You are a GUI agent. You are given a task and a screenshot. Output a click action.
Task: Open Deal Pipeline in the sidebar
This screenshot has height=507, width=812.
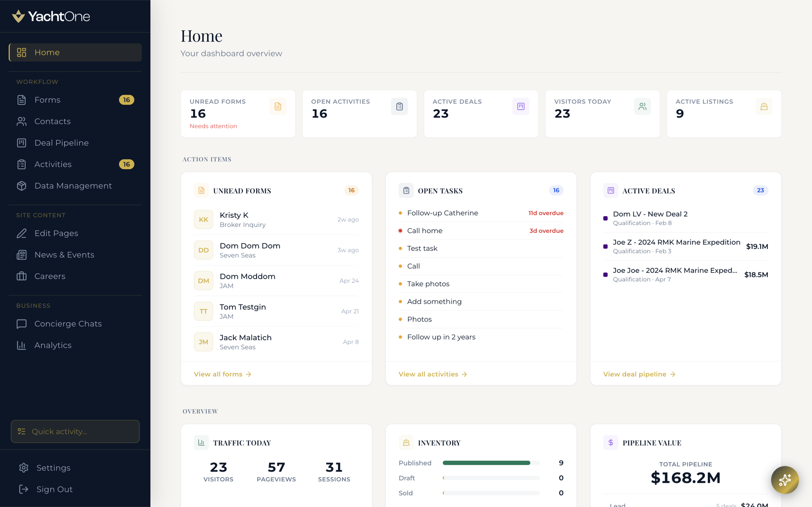75,143
